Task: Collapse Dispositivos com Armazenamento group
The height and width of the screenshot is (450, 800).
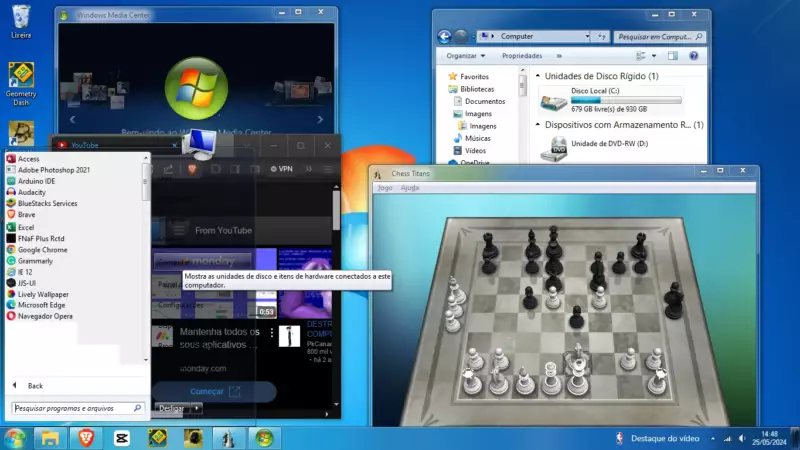Action: coord(538,124)
